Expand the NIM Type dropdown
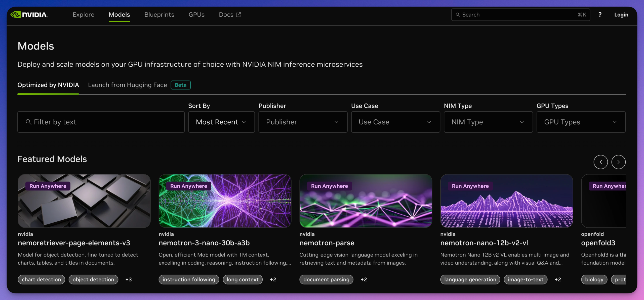The width and height of the screenshot is (644, 300). [x=488, y=122]
